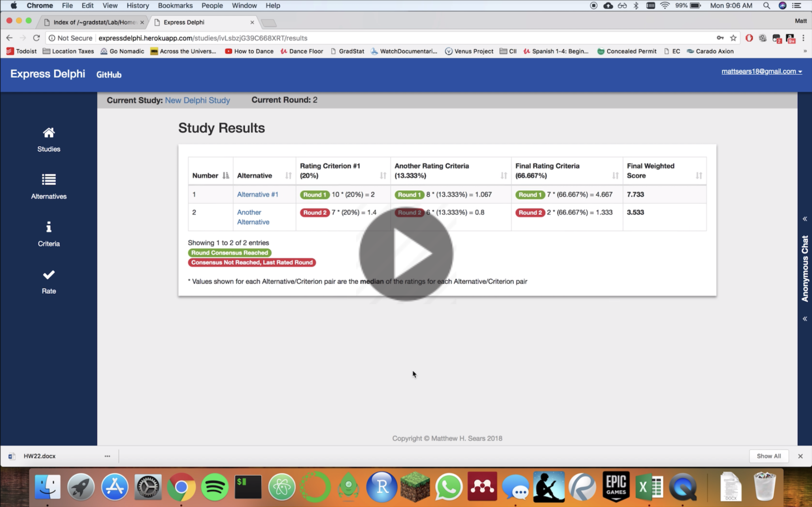Open Spotify from the dock
812x507 pixels.
(215, 487)
